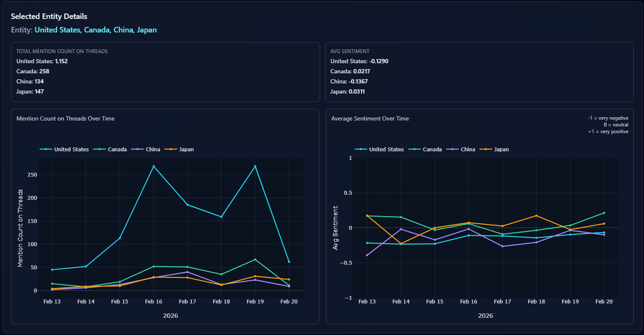Click 'TOTAL MENTION COUNT ON THREADS' label
644x335 pixels.
click(62, 51)
